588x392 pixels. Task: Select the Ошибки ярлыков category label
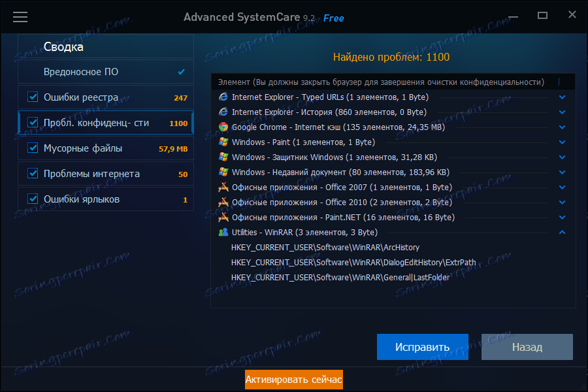tap(82, 199)
